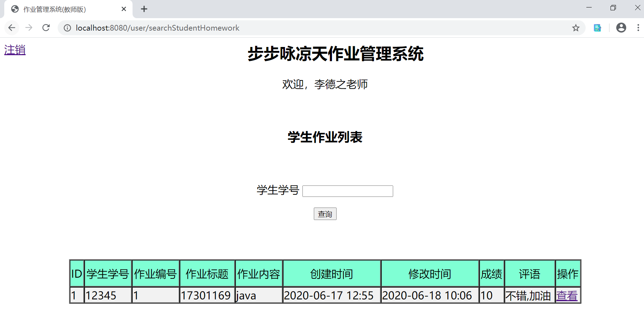
Task: Click the 作业内容 column header
Action: pos(259,274)
